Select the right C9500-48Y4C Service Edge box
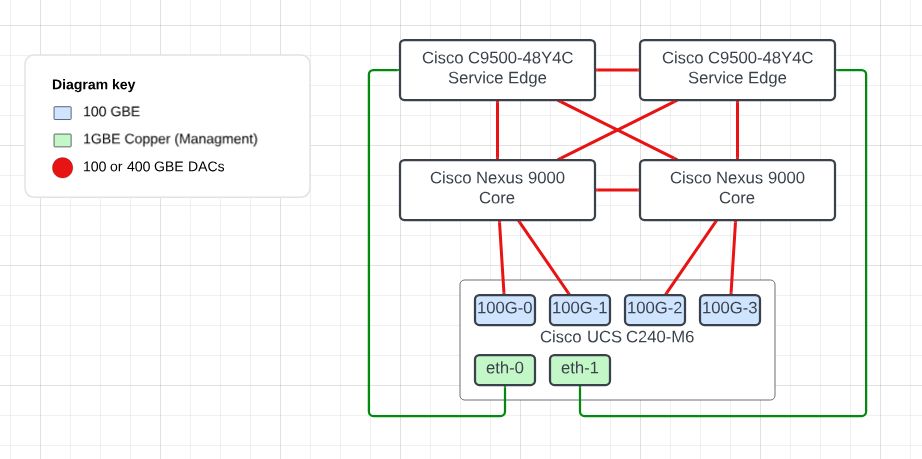This screenshot has width=922, height=459. point(737,69)
